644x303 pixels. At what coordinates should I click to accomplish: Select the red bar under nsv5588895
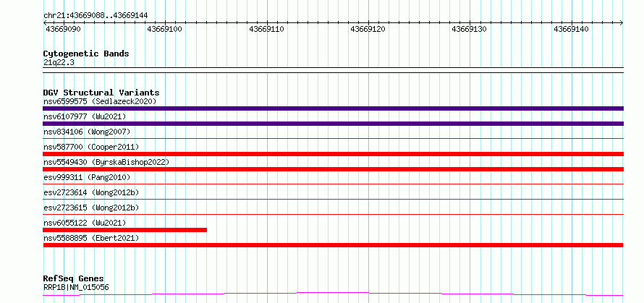[x=333, y=245]
